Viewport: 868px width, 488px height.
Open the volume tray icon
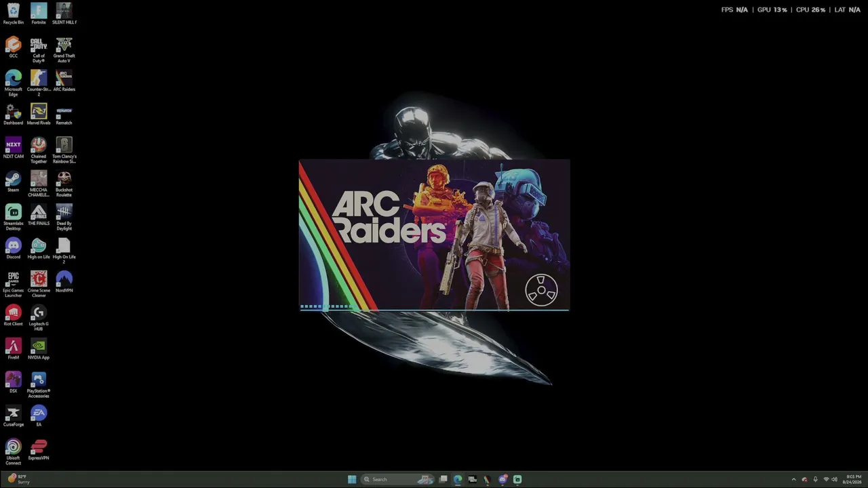point(834,479)
